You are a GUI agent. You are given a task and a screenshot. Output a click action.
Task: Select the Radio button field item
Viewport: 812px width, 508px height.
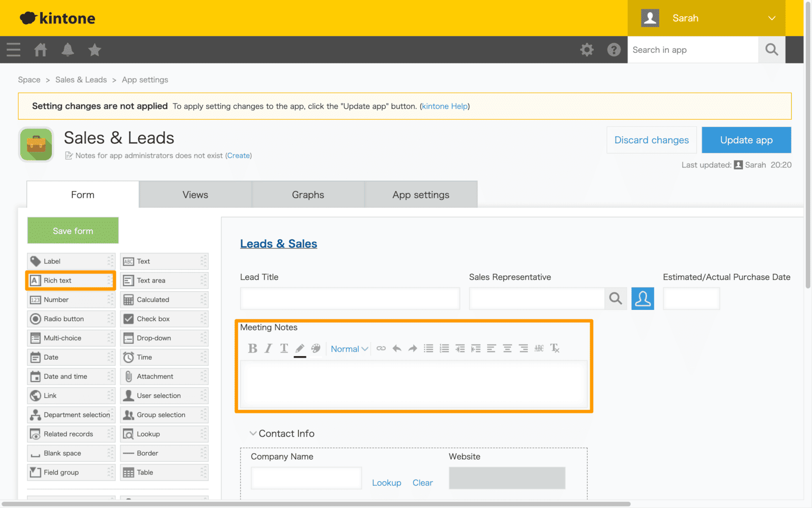(71, 319)
